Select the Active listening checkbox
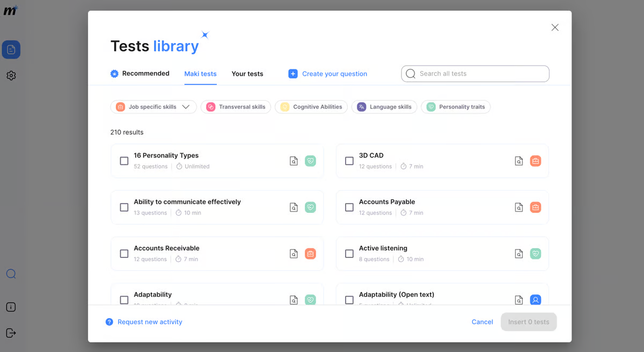This screenshot has height=352, width=644. [x=349, y=253]
